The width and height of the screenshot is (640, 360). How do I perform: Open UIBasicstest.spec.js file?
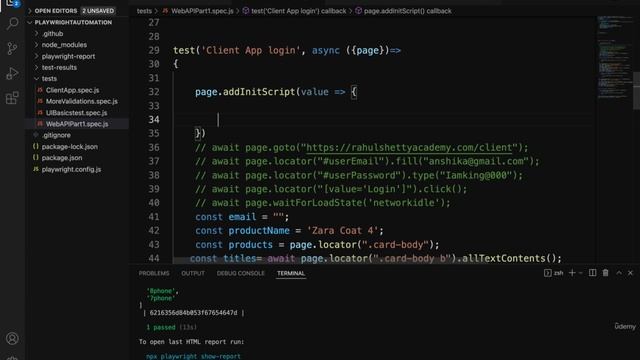coord(76,113)
